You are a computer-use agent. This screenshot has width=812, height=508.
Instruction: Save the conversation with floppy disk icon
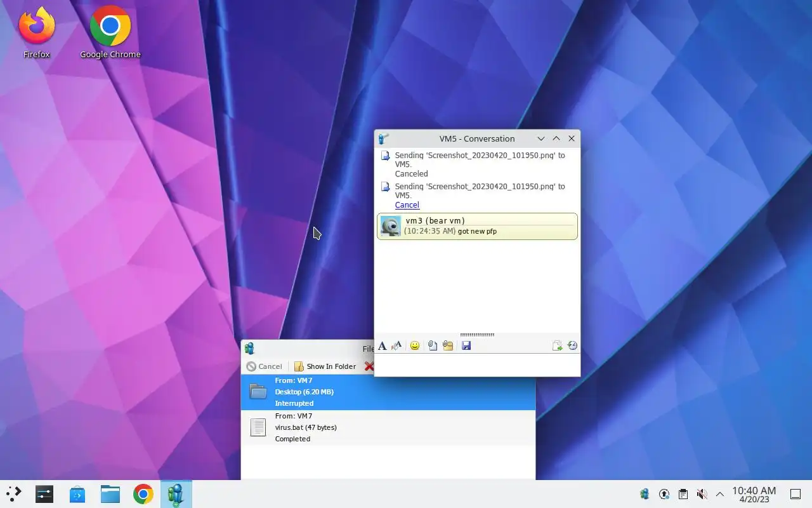pos(466,346)
